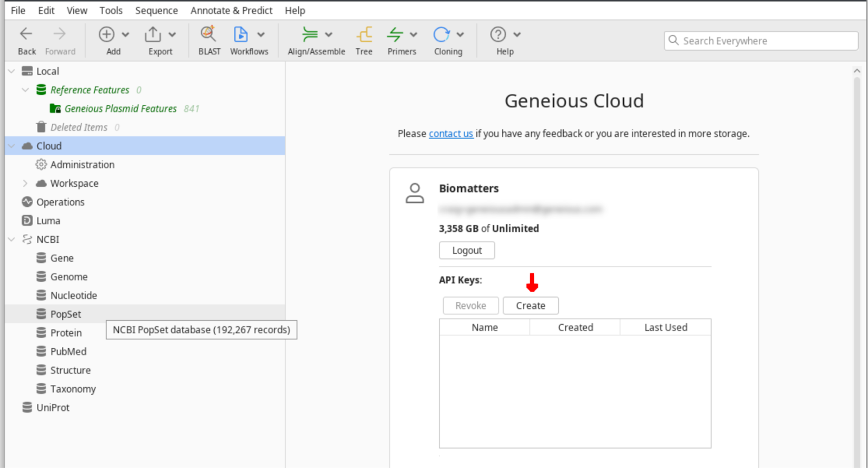Click the Cloning circular-arrow icon
This screenshot has height=468, width=868.
tap(441, 34)
